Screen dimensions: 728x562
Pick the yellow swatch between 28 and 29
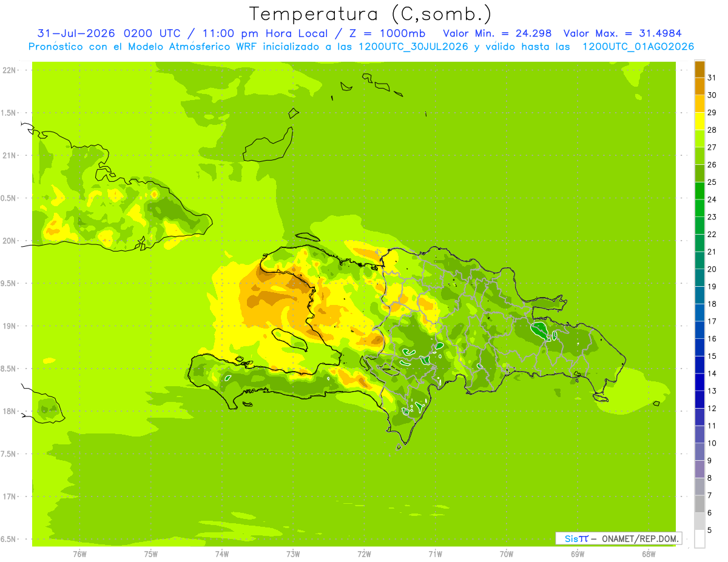pyautogui.click(x=699, y=121)
